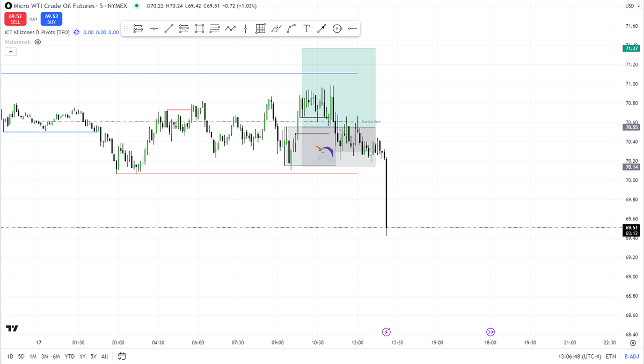Select the Text annotation tool

306,29
